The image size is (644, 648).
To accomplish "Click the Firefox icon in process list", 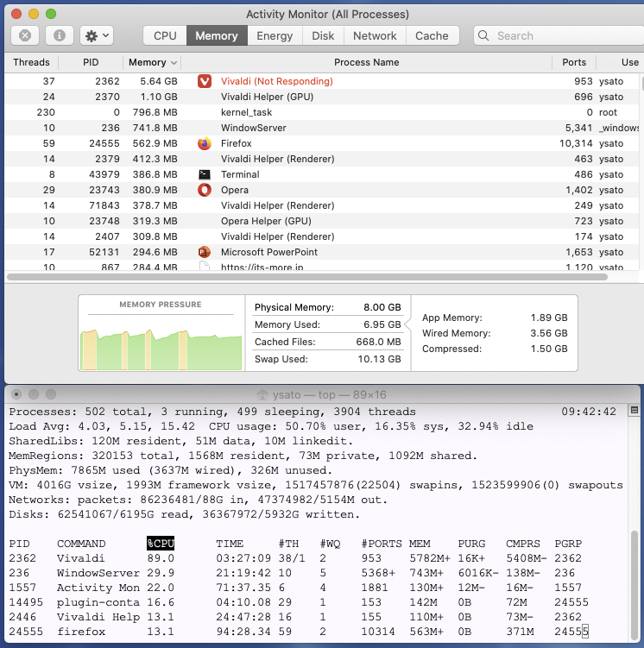I will tap(205, 143).
